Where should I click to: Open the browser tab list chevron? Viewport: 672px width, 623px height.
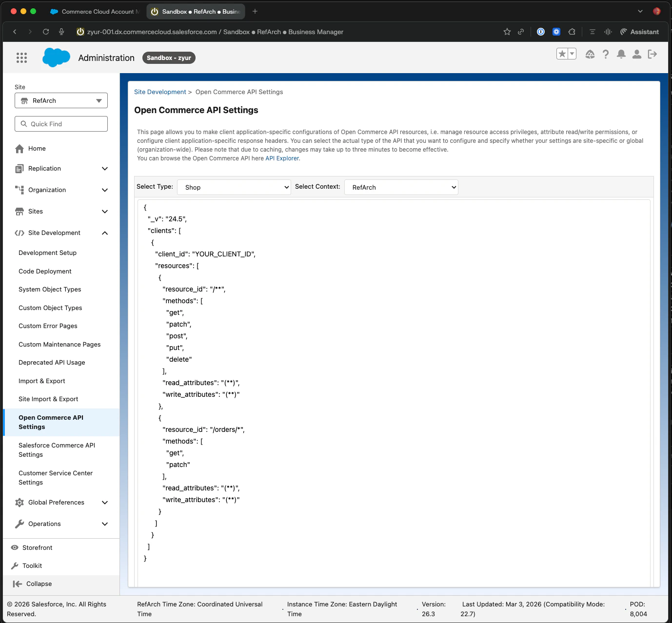point(640,11)
